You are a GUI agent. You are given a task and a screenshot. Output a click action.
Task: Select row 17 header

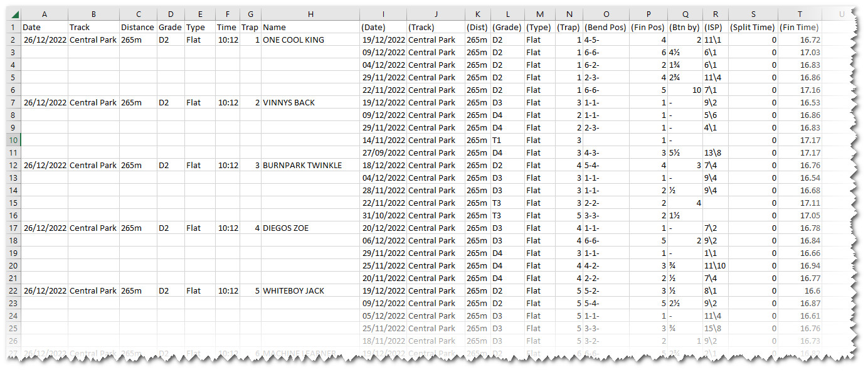coord(14,228)
